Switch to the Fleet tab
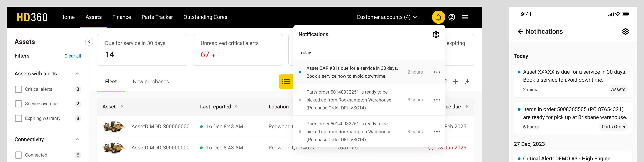644x162 pixels. click(x=111, y=82)
